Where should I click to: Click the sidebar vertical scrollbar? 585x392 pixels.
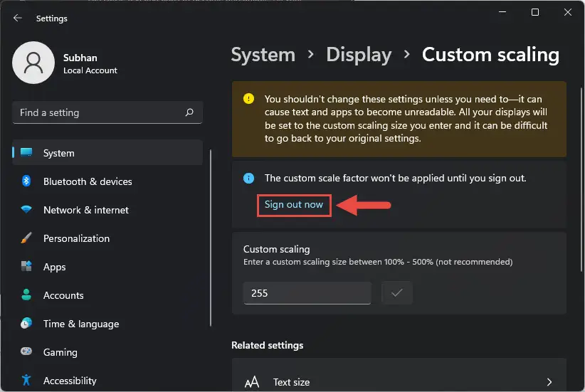(211, 238)
